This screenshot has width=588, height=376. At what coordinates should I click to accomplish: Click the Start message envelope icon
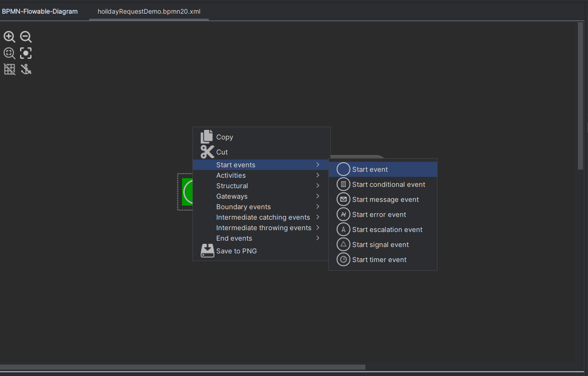[343, 200]
